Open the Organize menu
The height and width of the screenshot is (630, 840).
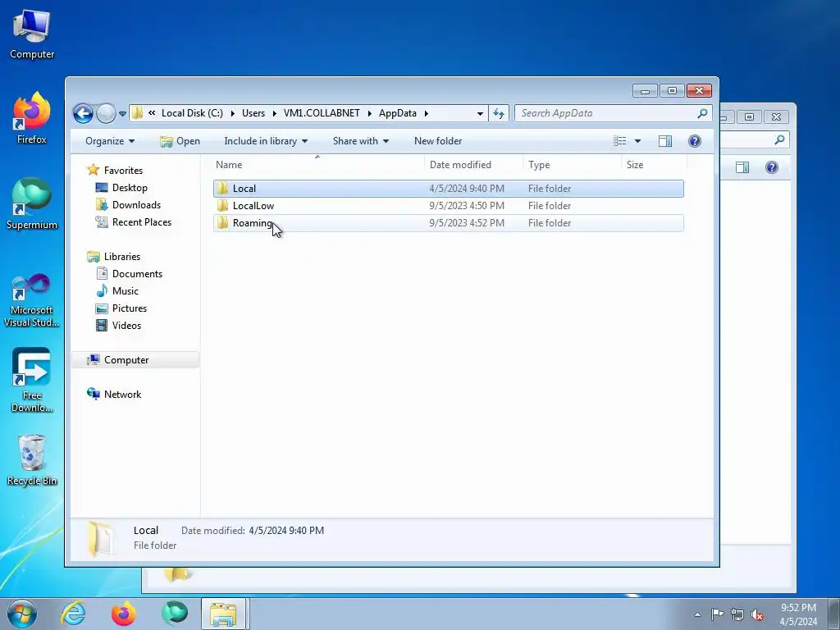110,141
